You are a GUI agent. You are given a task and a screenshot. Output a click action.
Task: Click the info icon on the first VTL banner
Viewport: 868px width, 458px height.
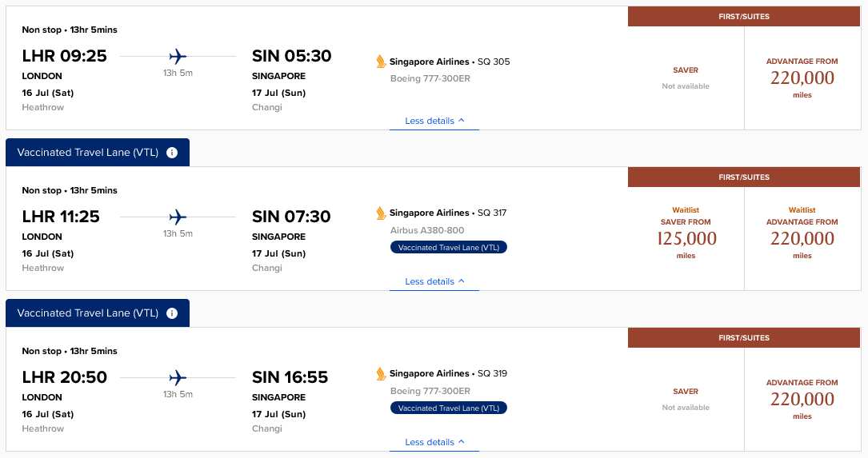point(172,153)
